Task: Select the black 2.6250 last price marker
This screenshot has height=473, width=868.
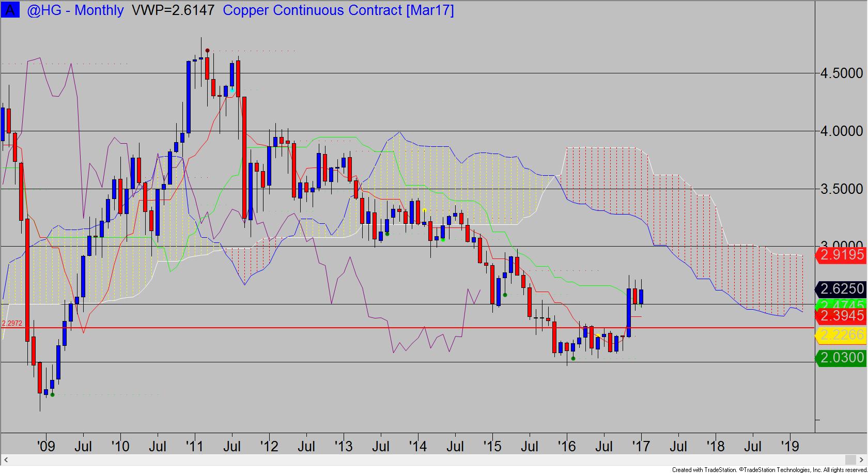Action: [841, 289]
